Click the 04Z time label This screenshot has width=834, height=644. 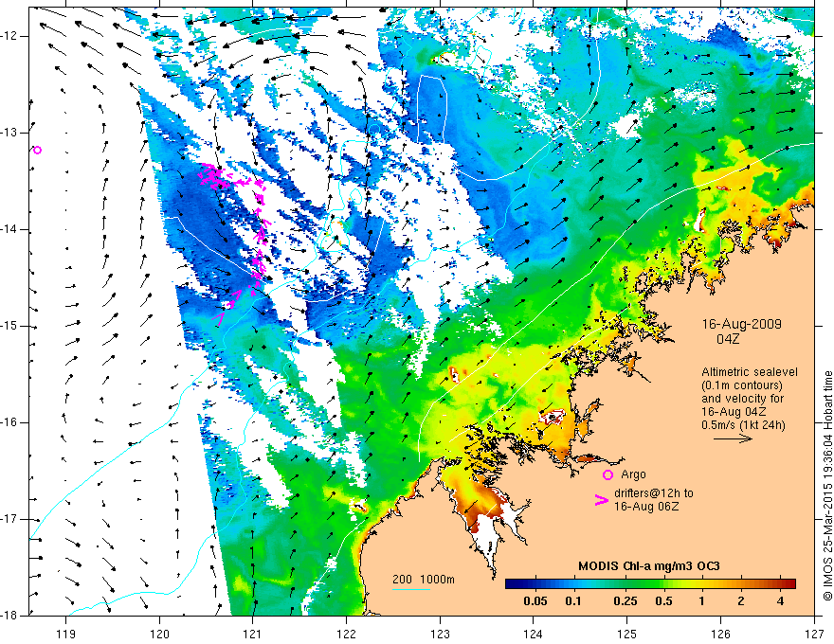coord(728,339)
